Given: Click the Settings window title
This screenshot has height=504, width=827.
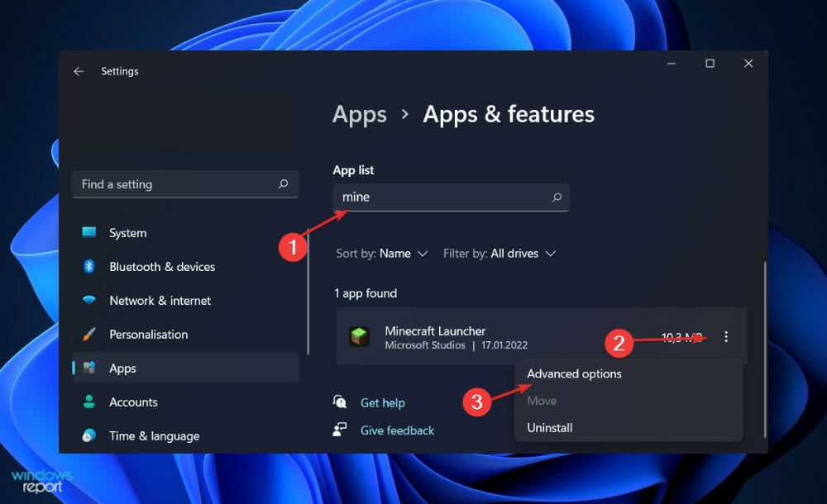Looking at the screenshot, I should coord(120,71).
